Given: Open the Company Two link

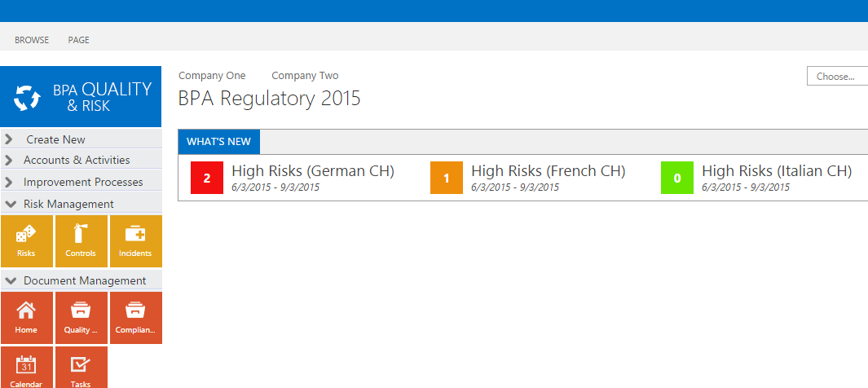Looking at the screenshot, I should 305,75.
